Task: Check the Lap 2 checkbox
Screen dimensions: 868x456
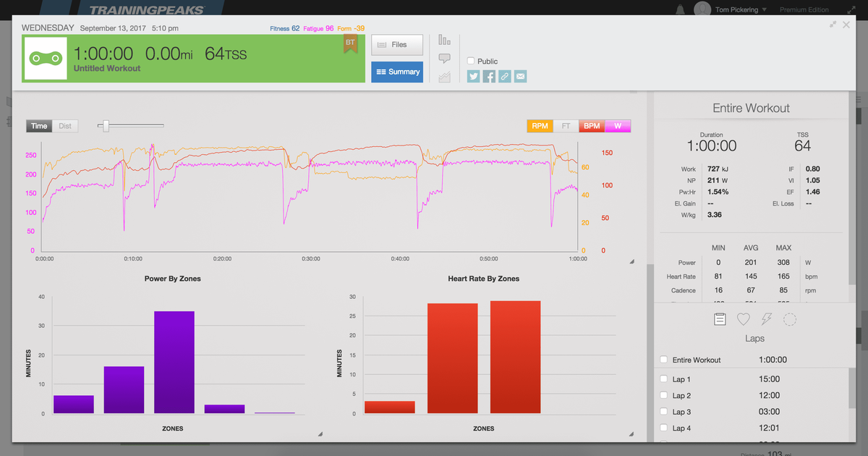Action: tap(663, 395)
